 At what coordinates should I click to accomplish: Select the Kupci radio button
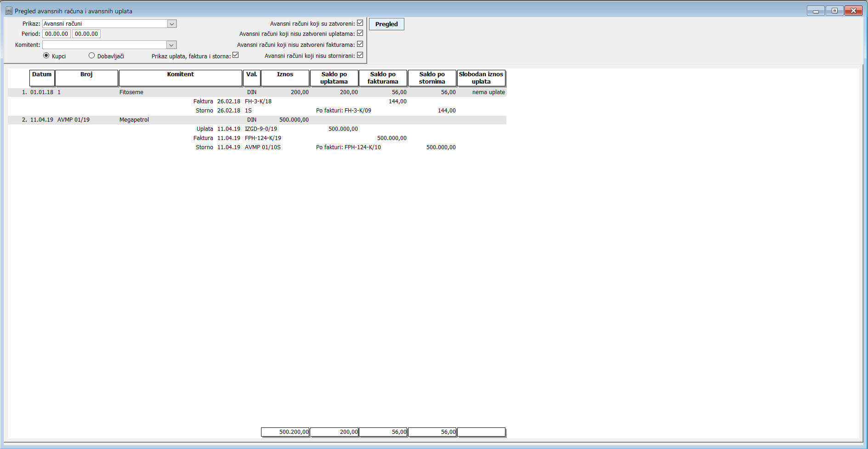pos(46,56)
